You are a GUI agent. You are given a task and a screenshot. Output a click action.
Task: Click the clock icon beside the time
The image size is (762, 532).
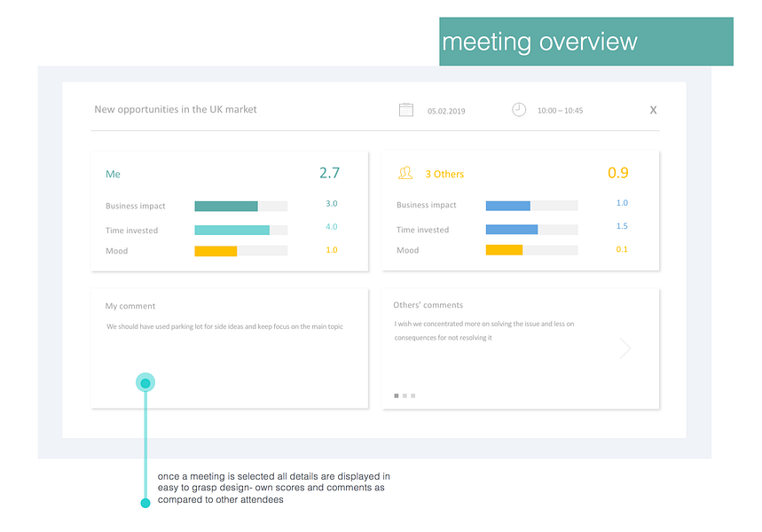point(519,110)
